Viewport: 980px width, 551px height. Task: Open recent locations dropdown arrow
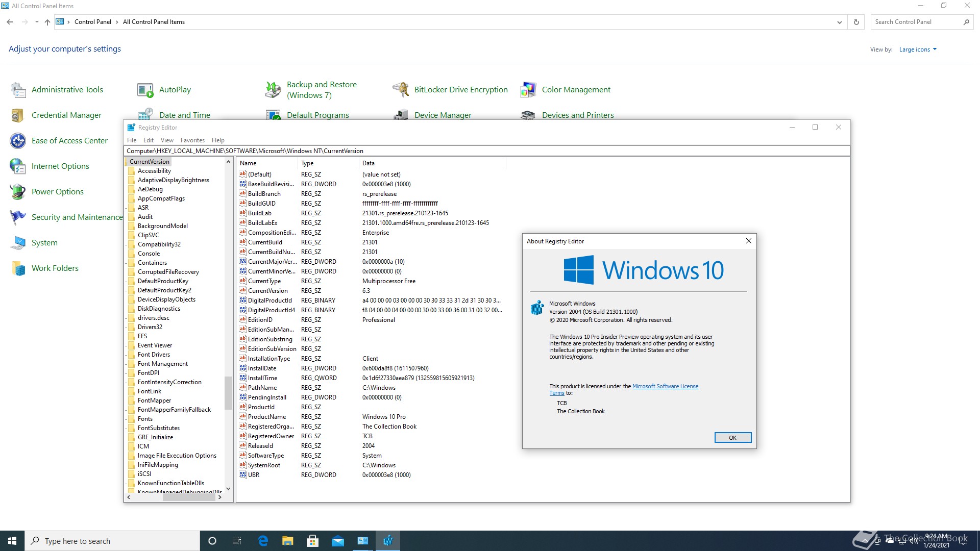click(37, 22)
